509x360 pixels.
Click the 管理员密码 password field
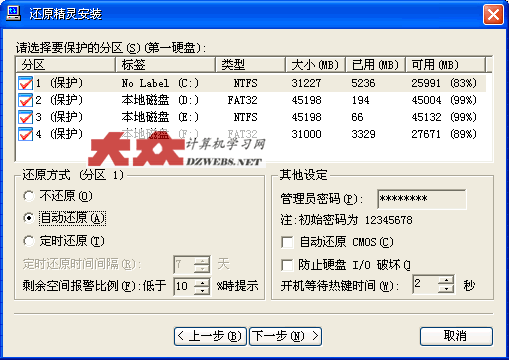422,199
